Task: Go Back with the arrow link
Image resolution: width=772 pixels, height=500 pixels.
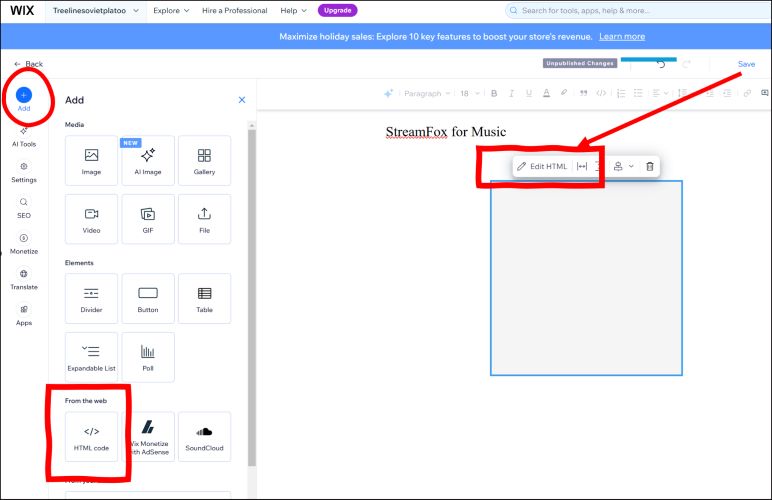Action: [x=29, y=64]
